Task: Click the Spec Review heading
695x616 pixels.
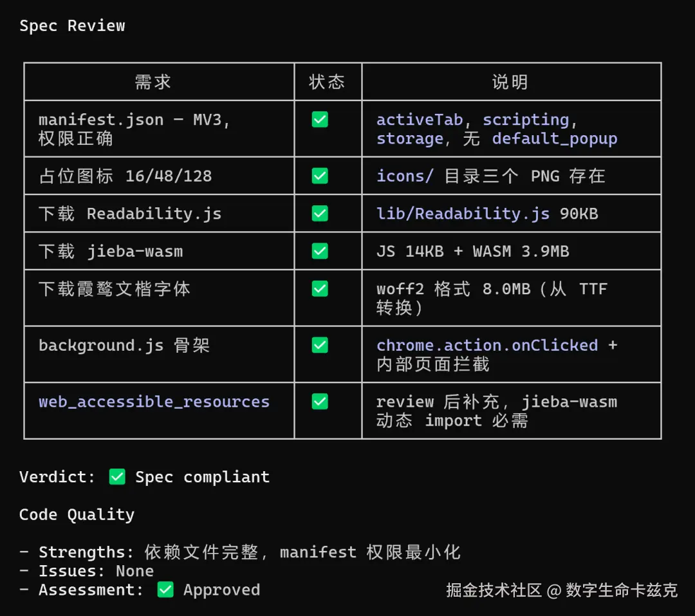Action: [72, 26]
